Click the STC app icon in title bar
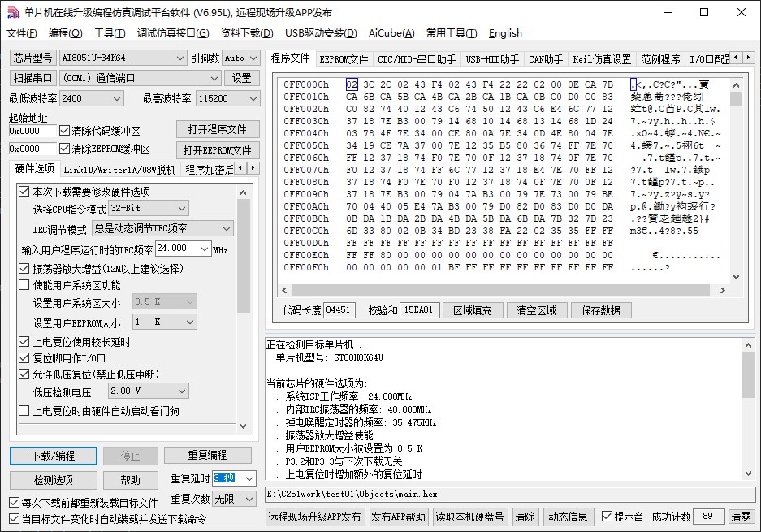This screenshot has width=761, height=532. [13, 13]
